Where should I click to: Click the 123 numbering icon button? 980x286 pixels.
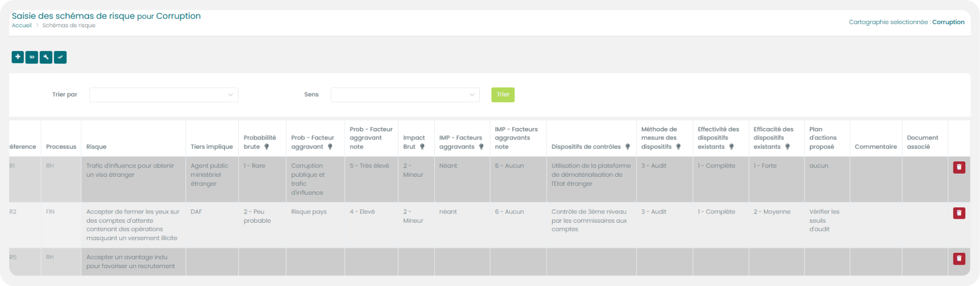click(32, 57)
